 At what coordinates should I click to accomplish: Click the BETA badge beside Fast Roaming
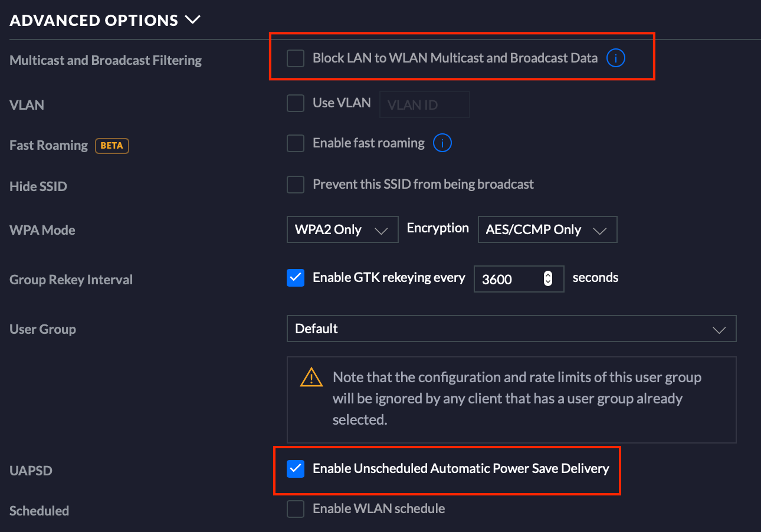111,146
